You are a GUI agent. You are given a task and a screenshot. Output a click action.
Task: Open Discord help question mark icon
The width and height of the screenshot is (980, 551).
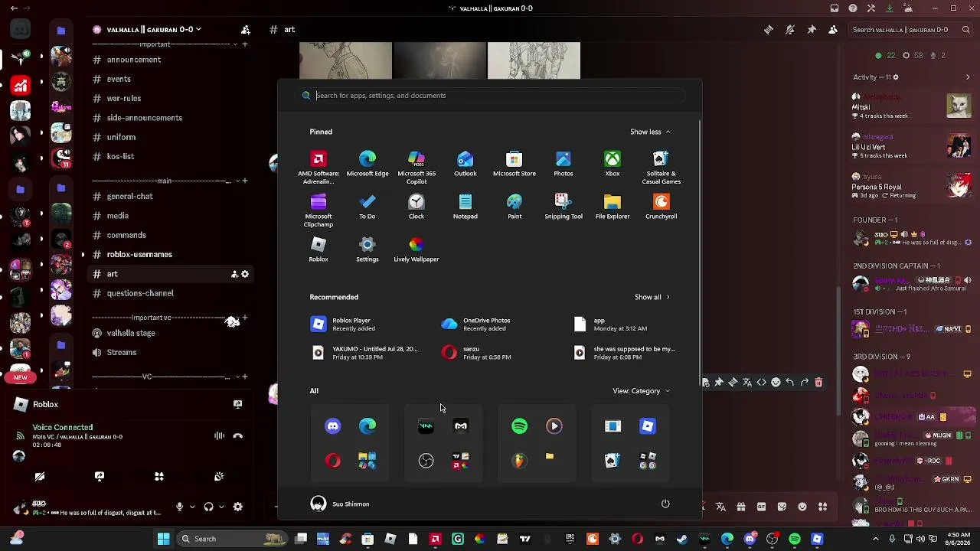click(853, 8)
